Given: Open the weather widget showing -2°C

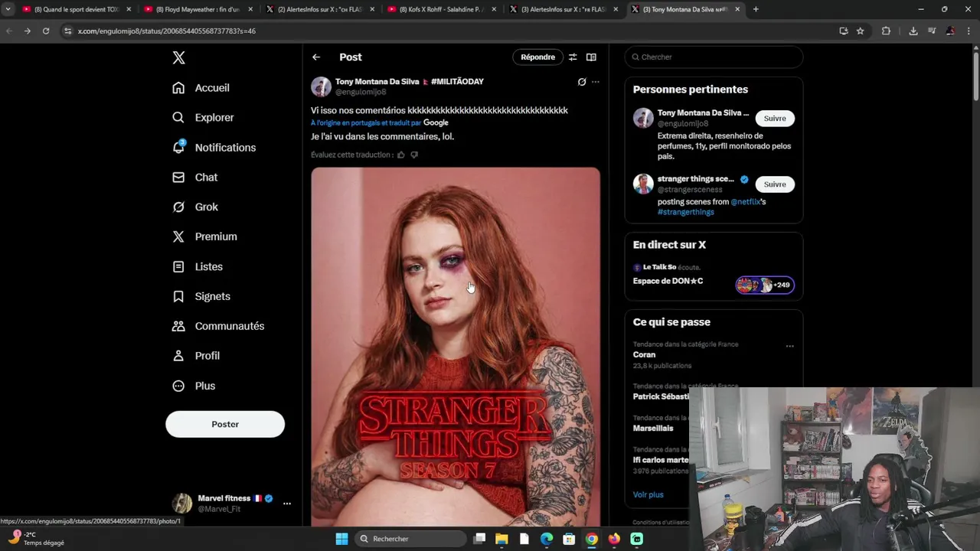Looking at the screenshot, I should tap(37, 539).
